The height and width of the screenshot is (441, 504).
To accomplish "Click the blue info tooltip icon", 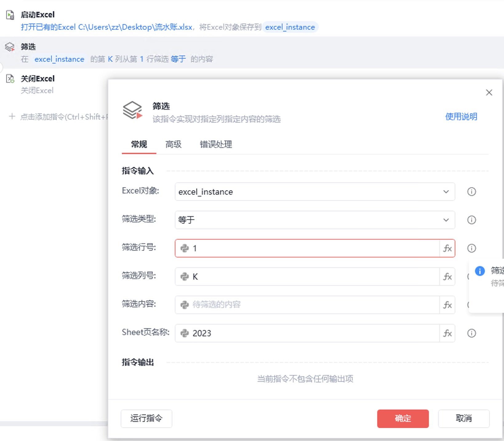I will click(x=480, y=271).
